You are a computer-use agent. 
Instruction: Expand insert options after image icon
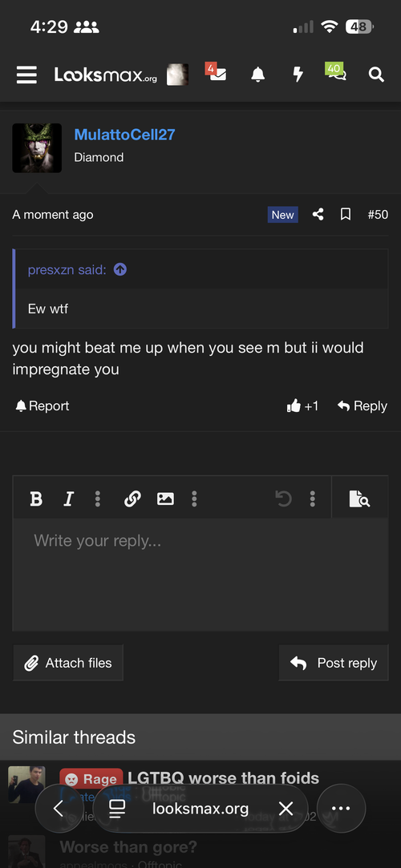[194, 499]
